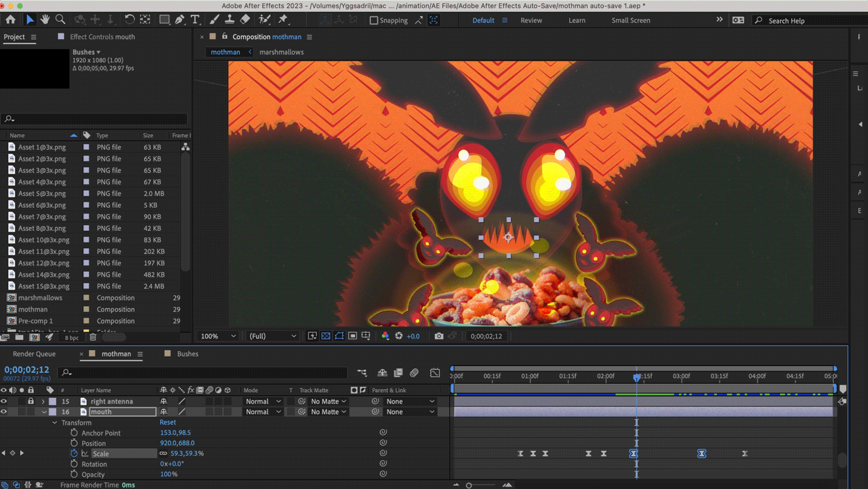This screenshot has width=868, height=489.
Task: Open the Effect Controls mouth tab
Action: [x=102, y=37]
